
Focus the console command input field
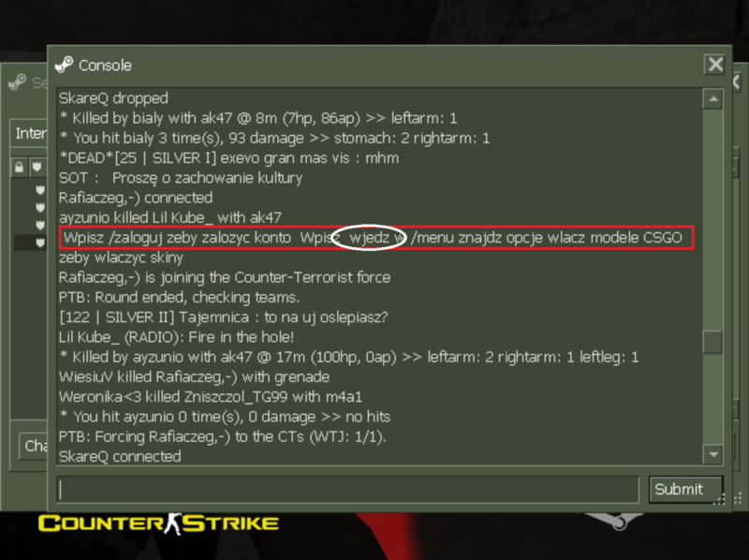point(347,489)
